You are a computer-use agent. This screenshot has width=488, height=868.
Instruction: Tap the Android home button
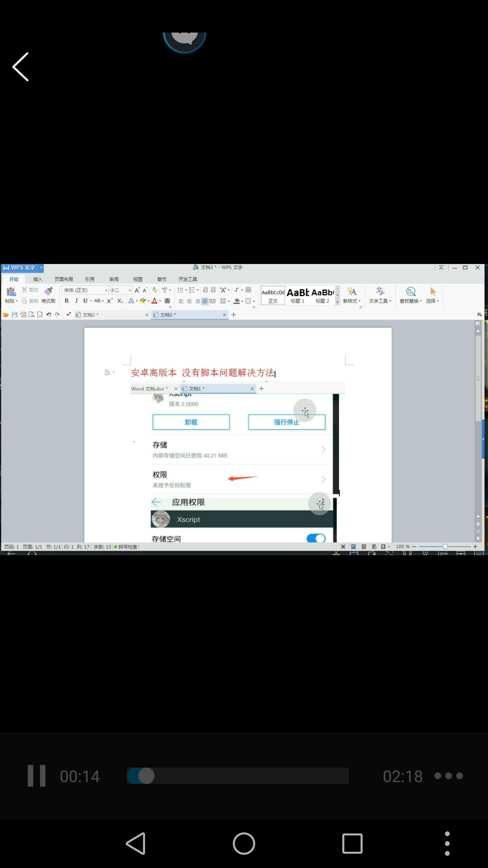244,844
